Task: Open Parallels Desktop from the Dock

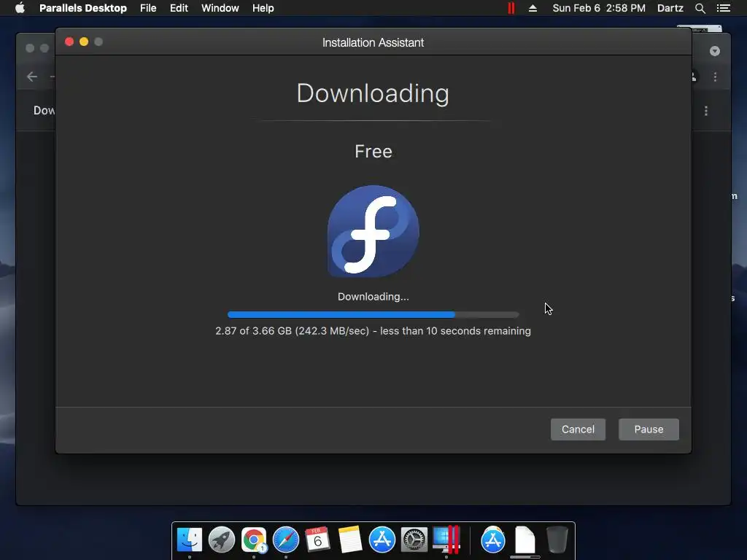Action: point(446,540)
